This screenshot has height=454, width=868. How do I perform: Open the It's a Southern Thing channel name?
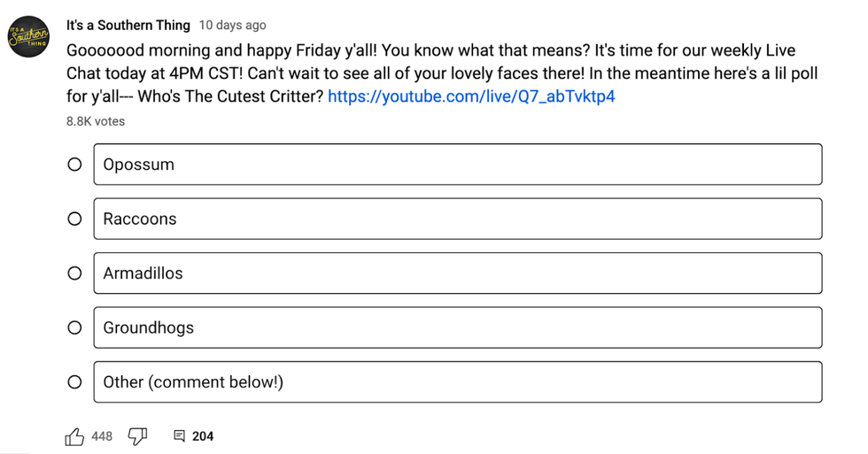click(128, 25)
